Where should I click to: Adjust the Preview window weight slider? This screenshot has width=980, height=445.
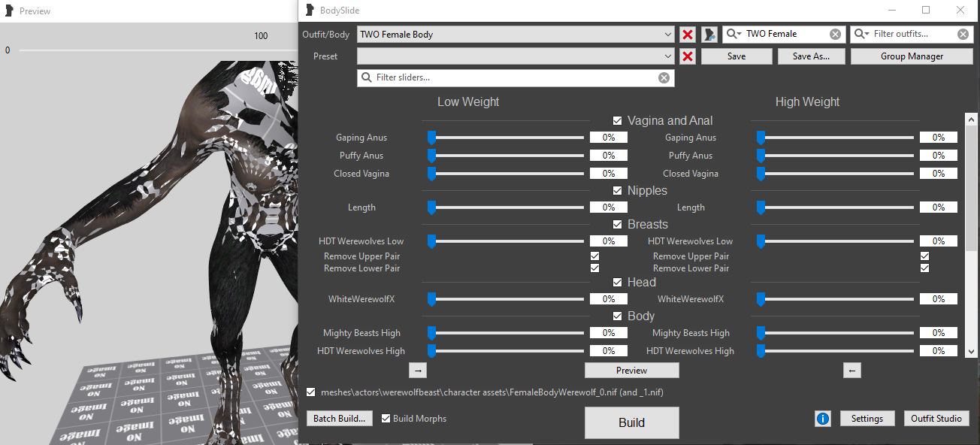pos(158,50)
